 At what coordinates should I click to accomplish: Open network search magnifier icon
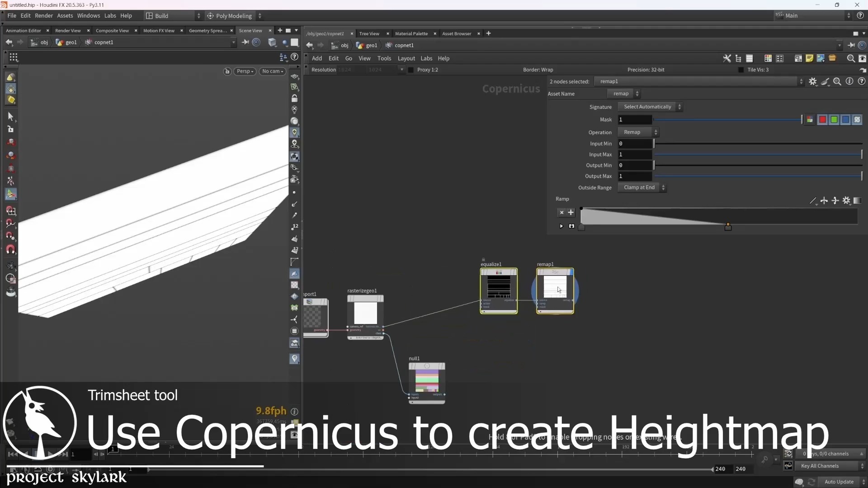coord(850,58)
